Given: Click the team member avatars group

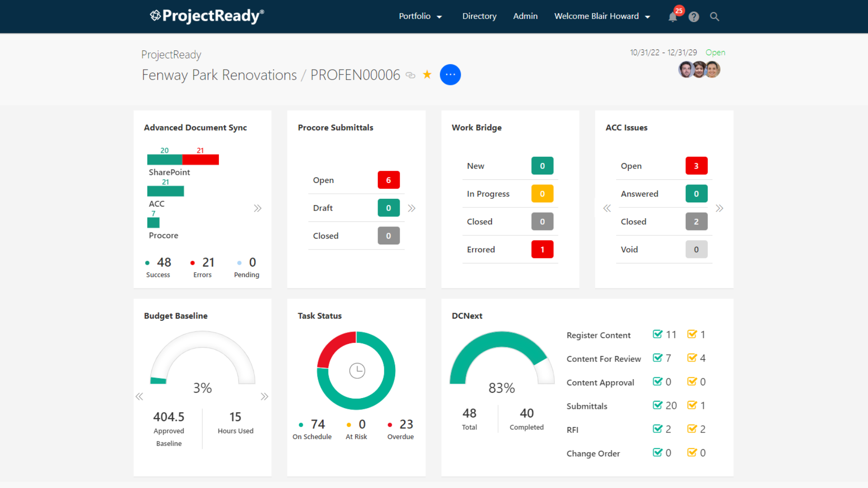Looking at the screenshot, I should tap(699, 70).
